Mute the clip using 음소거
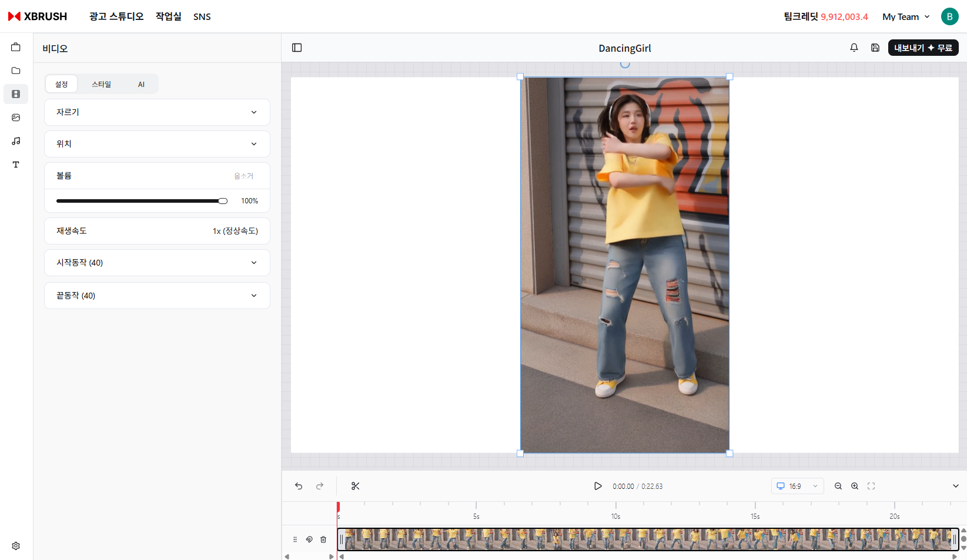The width and height of the screenshot is (967, 560). [243, 175]
